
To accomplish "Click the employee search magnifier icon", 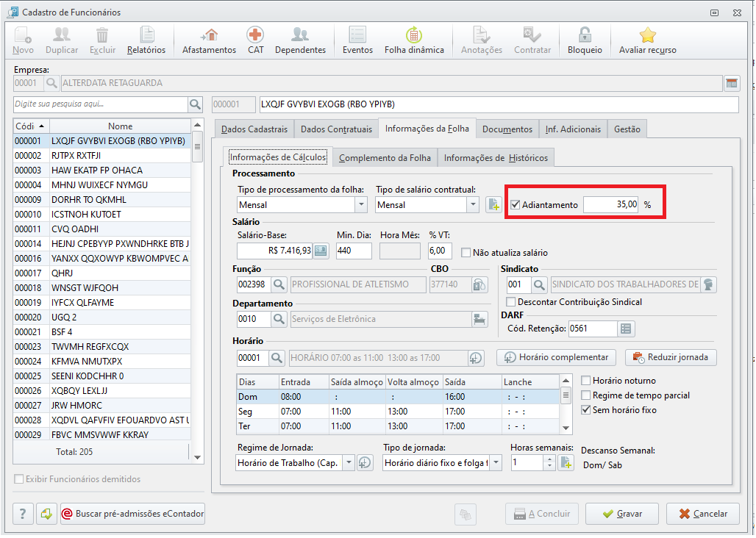I will [196, 104].
